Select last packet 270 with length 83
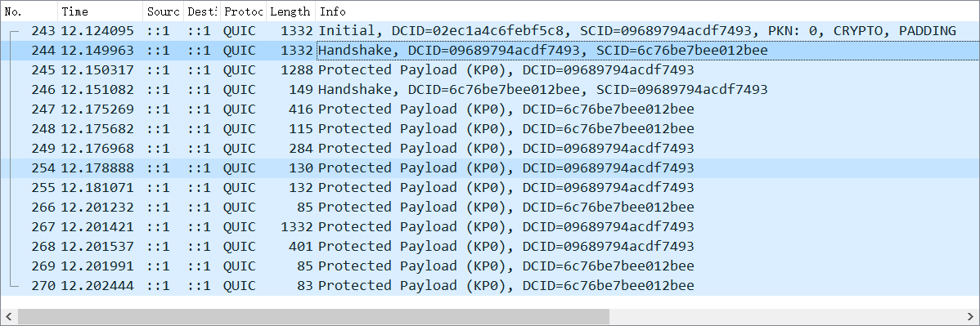The image size is (980, 326). coord(490,285)
